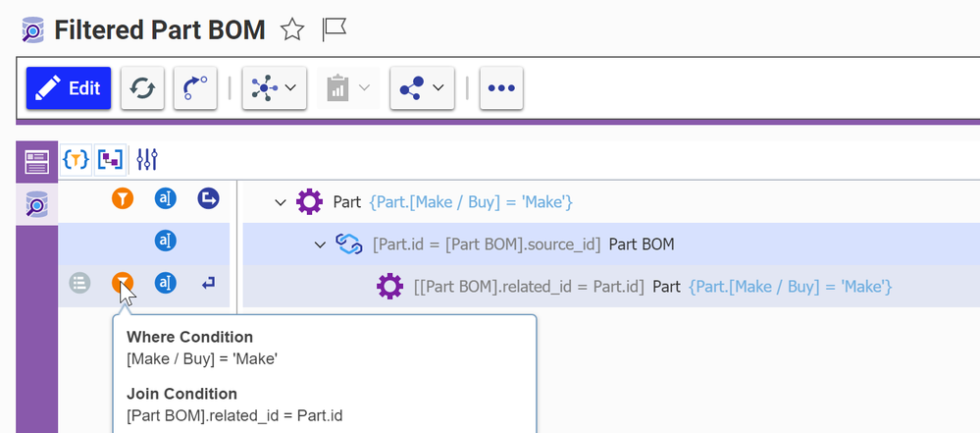Click the blue text property icon in Part BOM row

(x=166, y=242)
